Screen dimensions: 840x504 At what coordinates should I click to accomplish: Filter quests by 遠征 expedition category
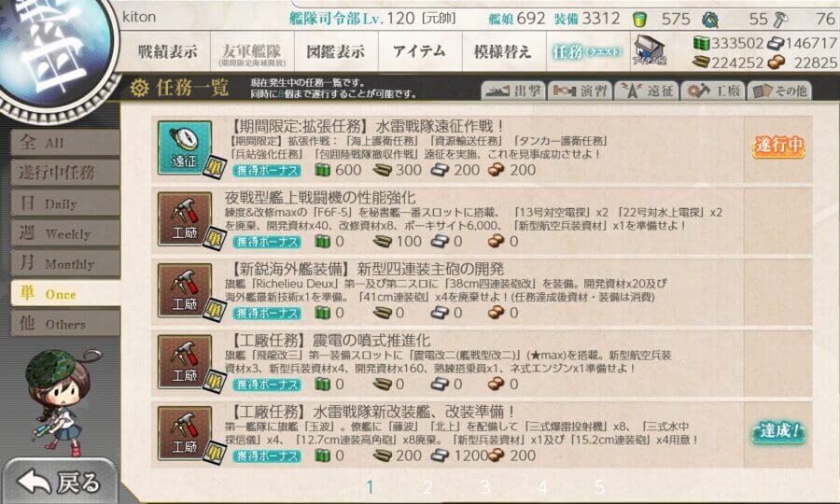point(647,91)
